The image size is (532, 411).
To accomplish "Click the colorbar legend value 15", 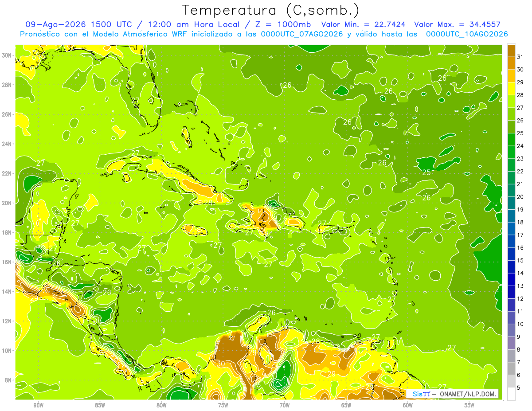I will [x=520, y=260].
